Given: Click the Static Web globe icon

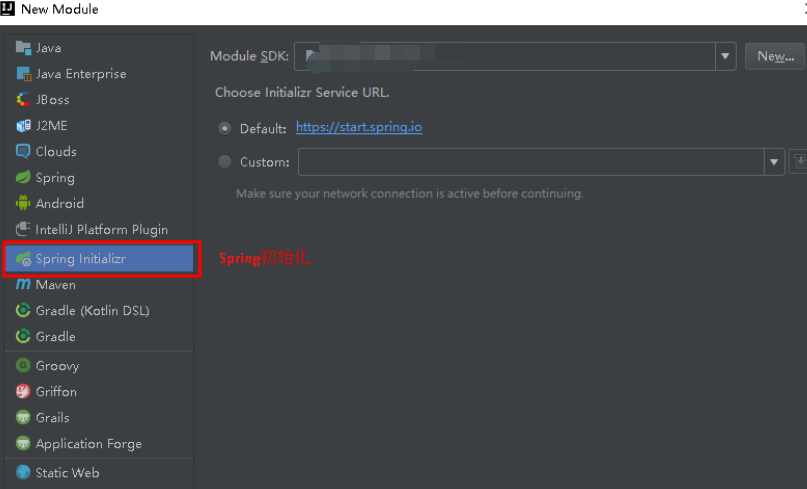Looking at the screenshot, I should tap(23, 473).
